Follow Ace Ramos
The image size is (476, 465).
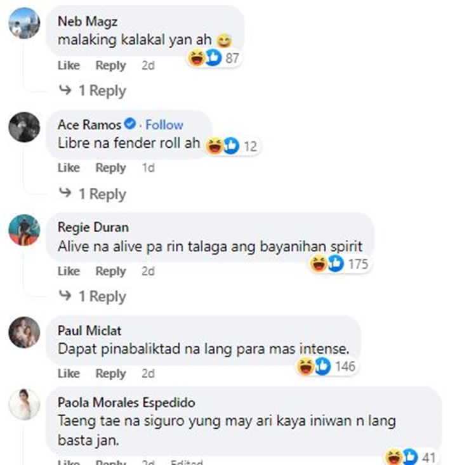(x=164, y=125)
